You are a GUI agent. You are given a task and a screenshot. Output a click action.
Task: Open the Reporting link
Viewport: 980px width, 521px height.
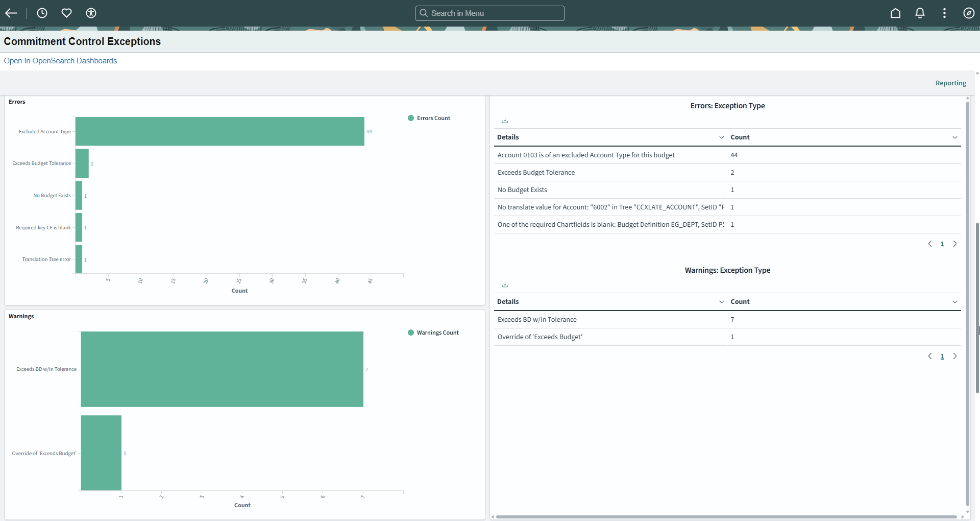click(950, 83)
